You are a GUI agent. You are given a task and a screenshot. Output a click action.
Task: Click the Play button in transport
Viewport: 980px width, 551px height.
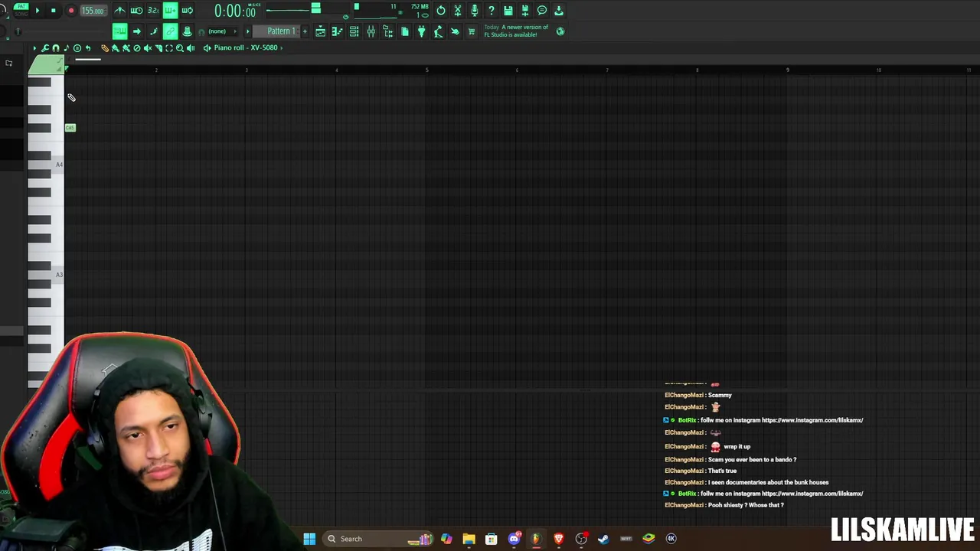click(38, 11)
